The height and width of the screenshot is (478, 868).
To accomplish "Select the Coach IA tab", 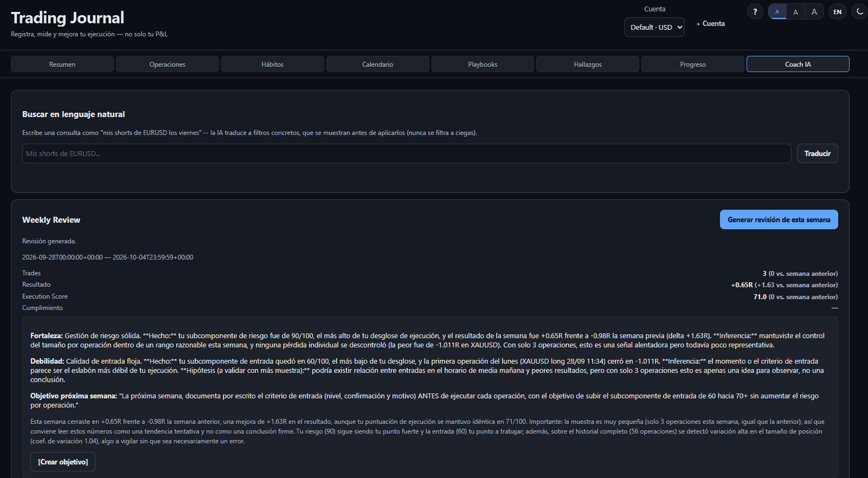I will [798, 64].
